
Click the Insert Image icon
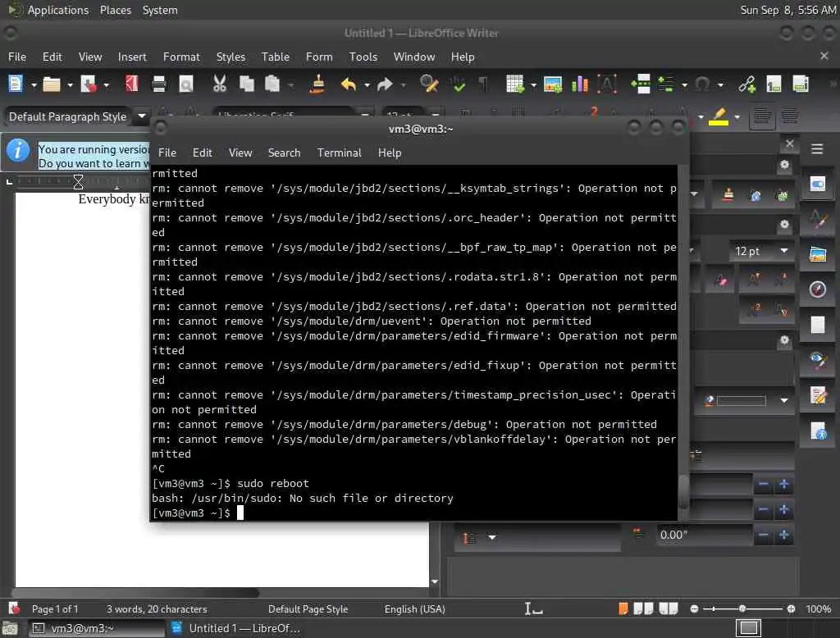[x=553, y=84]
